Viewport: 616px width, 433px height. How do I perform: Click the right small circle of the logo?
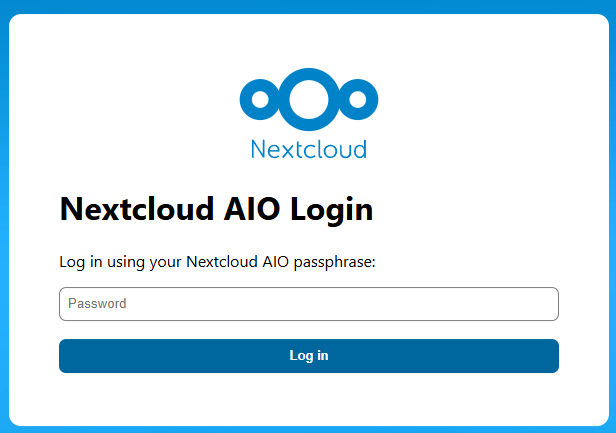coord(357,99)
